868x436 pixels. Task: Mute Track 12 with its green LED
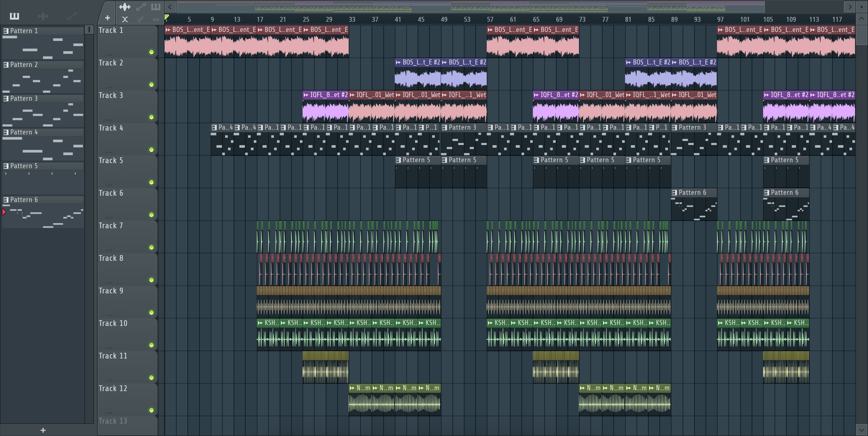(x=152, y=410)
